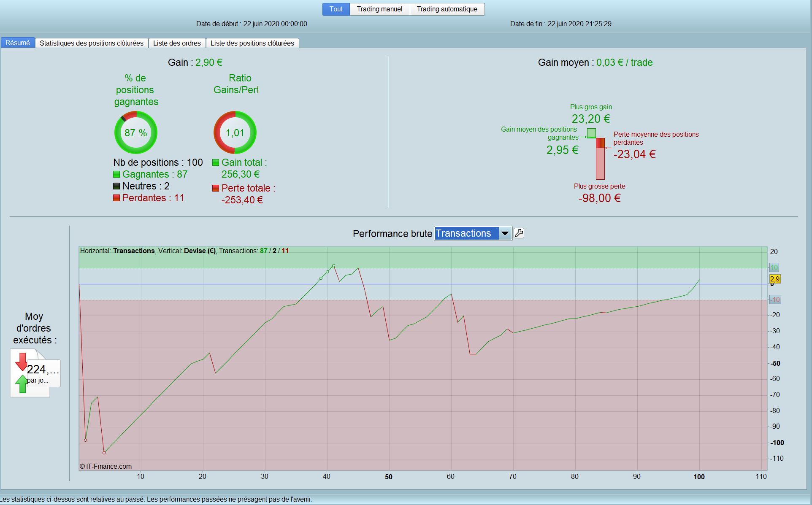Select the Résumé tab
The image size is (812, 505).
point(18,43)
